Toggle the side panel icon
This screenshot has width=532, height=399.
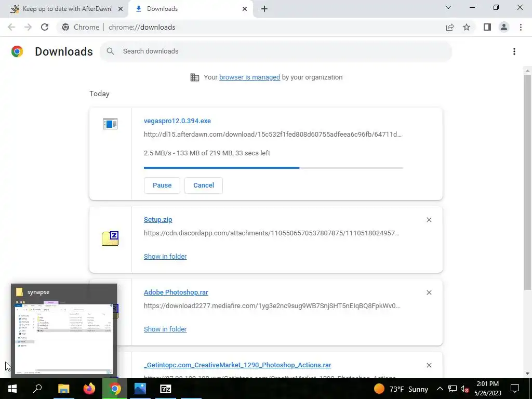[x=487, y=27]
